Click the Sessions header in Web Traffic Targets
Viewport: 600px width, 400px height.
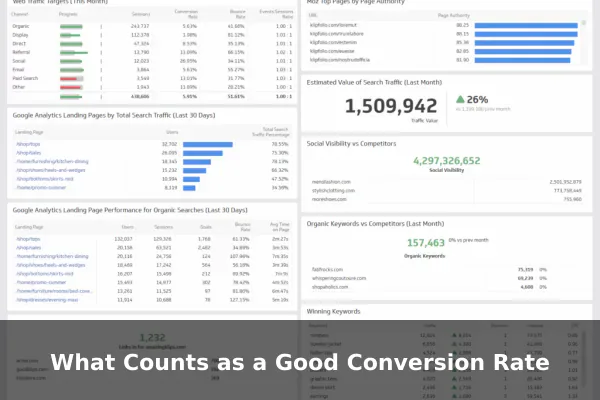(141, 14)
